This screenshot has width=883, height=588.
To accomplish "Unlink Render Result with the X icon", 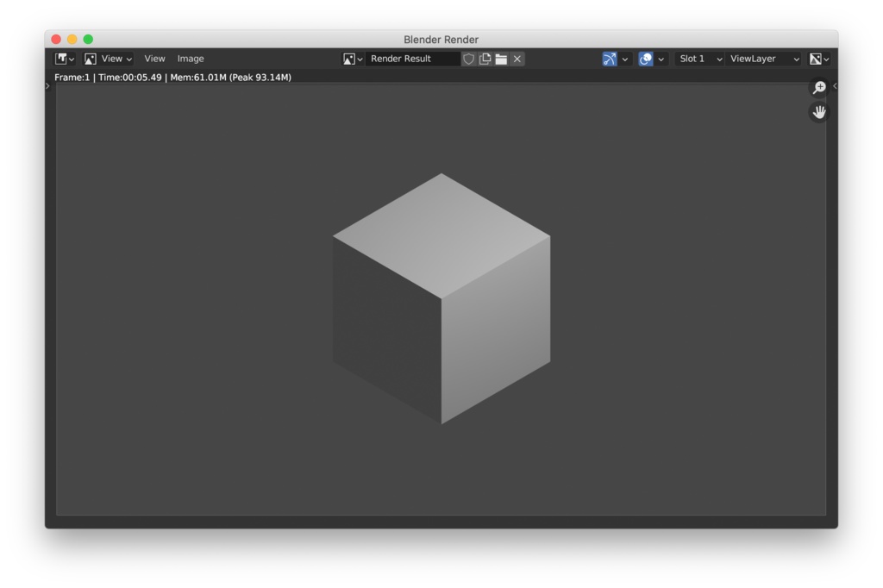I will click(516, 59).
